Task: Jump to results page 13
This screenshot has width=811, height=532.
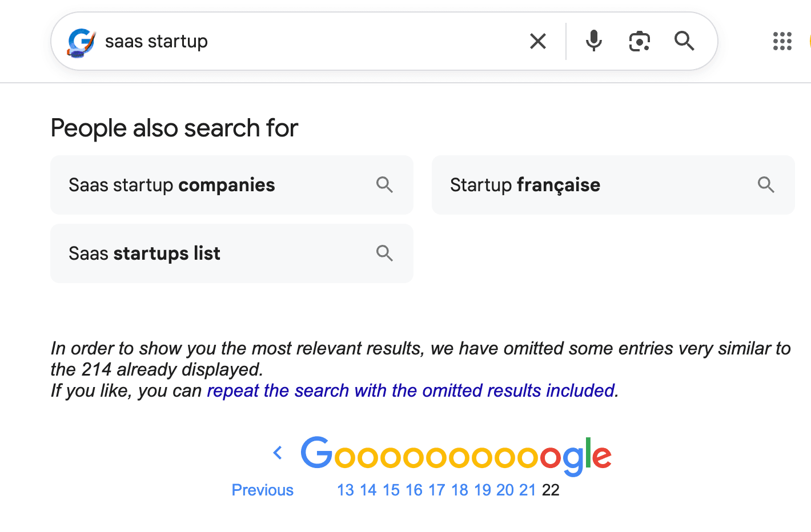Action: coord(345,490)
